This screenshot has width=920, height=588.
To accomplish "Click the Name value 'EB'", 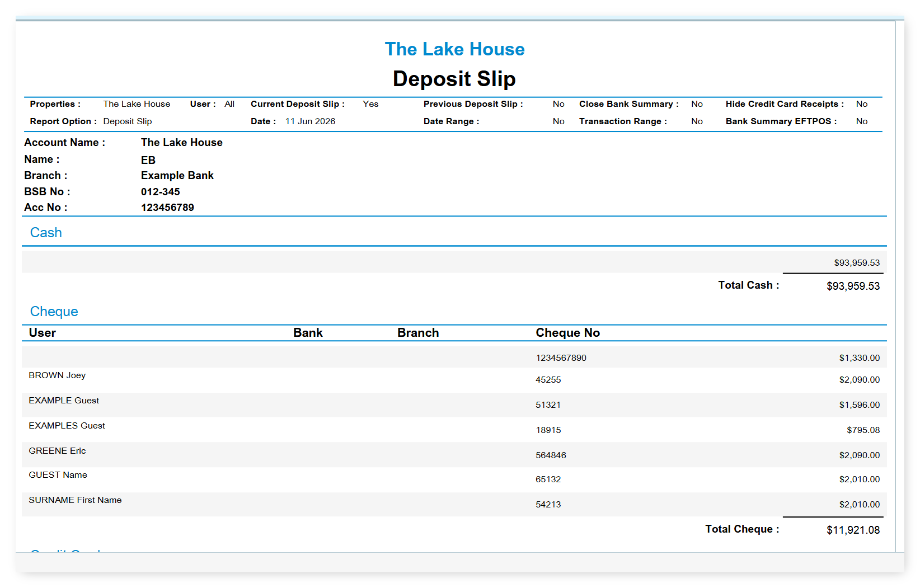I will (x=148, y=160).
